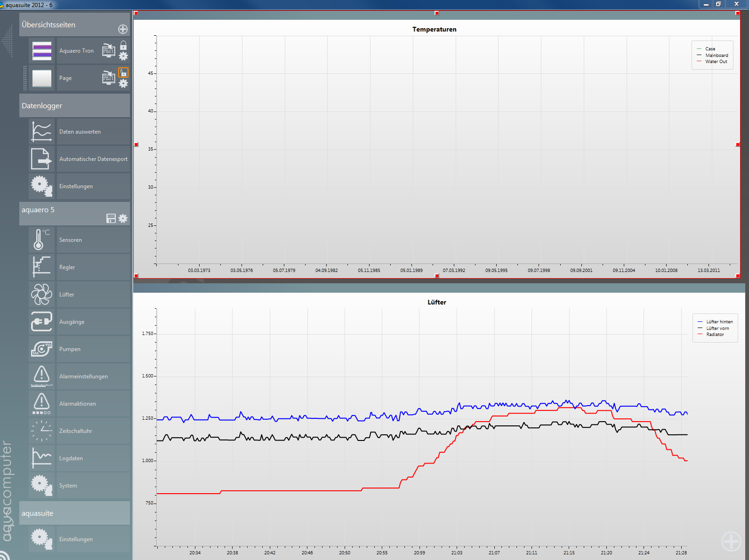Open Daten auswerten in Datenlogger
Image resolution: width=749 pixels, height=560 pixels.
[x=80, y=132]
